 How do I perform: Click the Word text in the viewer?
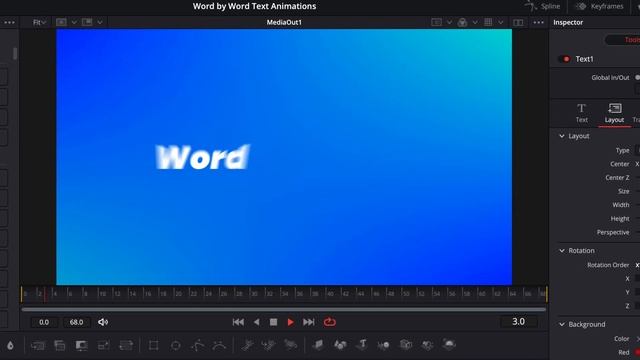(202, 157)
